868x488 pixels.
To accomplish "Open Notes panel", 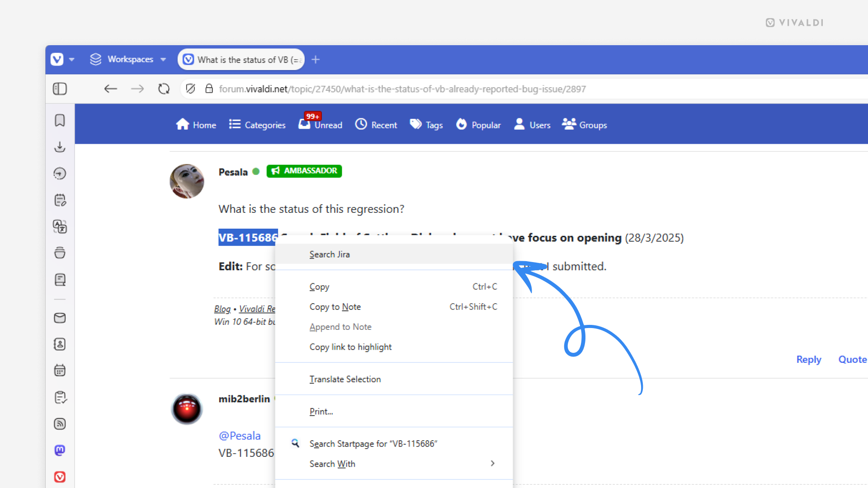I will point(60,200).
